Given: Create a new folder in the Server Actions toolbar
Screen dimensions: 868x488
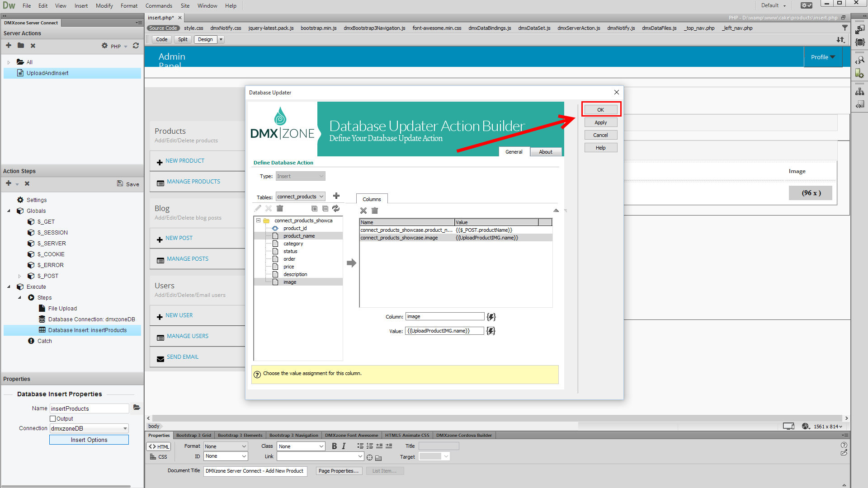Looking at the screenshot, I should 21,45.
